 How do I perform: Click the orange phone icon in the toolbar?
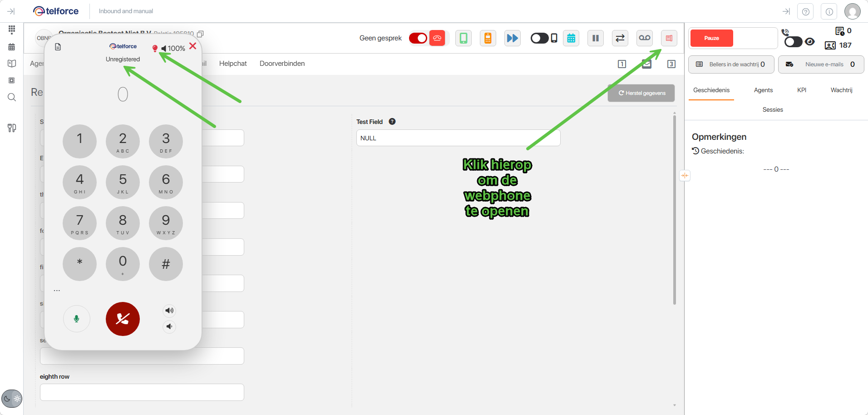488,38
